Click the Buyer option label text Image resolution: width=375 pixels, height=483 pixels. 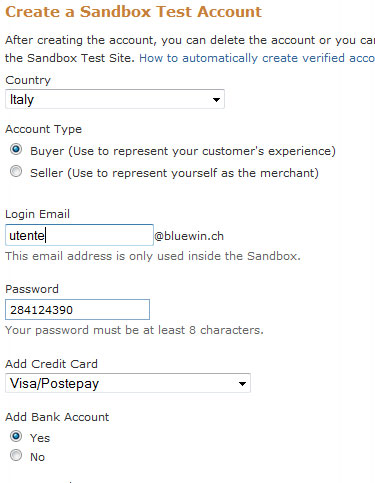[183, 151]
